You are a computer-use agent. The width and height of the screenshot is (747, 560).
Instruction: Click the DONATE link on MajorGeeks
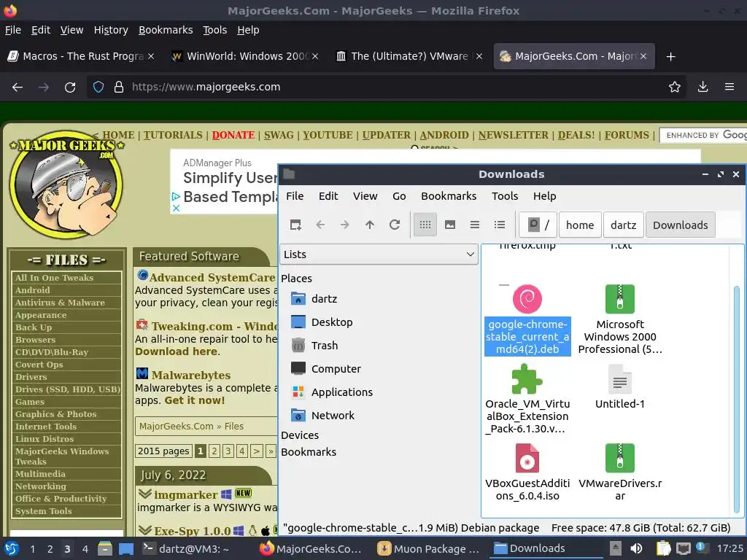pos(233,135)
